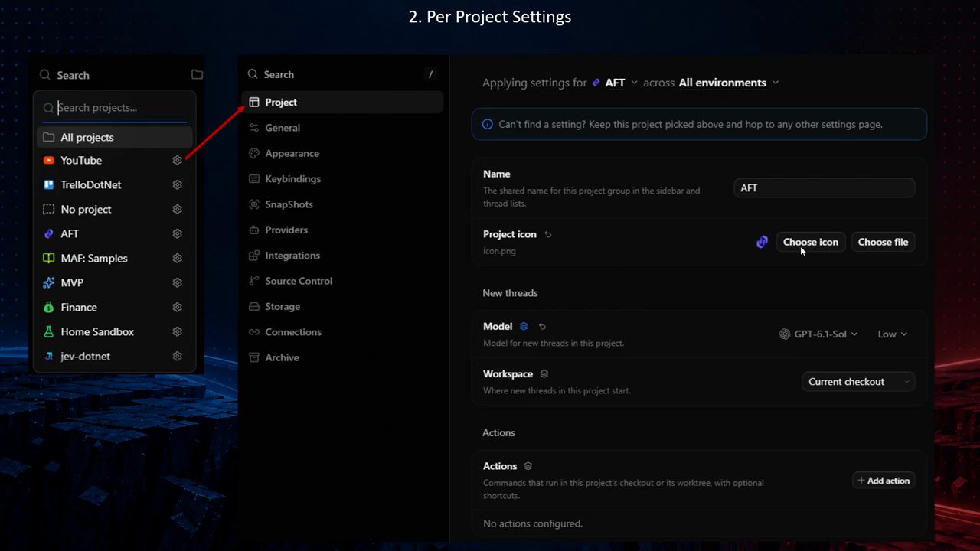Screen dimensions: 980x551
Task: Click the folder icon beside left Search
Action: [197, 74]
